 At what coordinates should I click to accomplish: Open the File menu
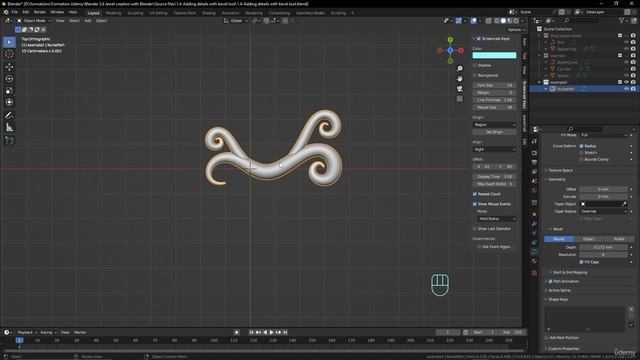15,12
